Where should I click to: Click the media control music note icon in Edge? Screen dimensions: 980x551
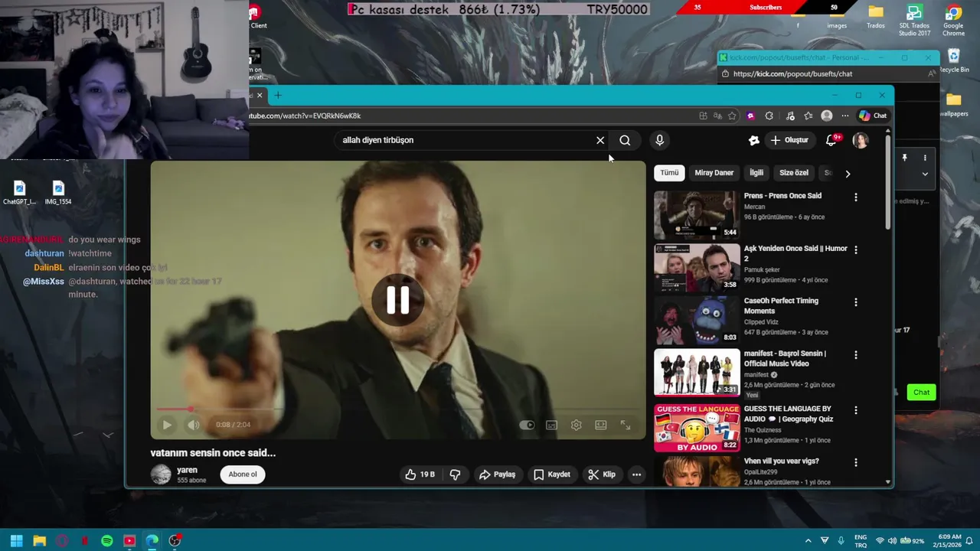790,116
